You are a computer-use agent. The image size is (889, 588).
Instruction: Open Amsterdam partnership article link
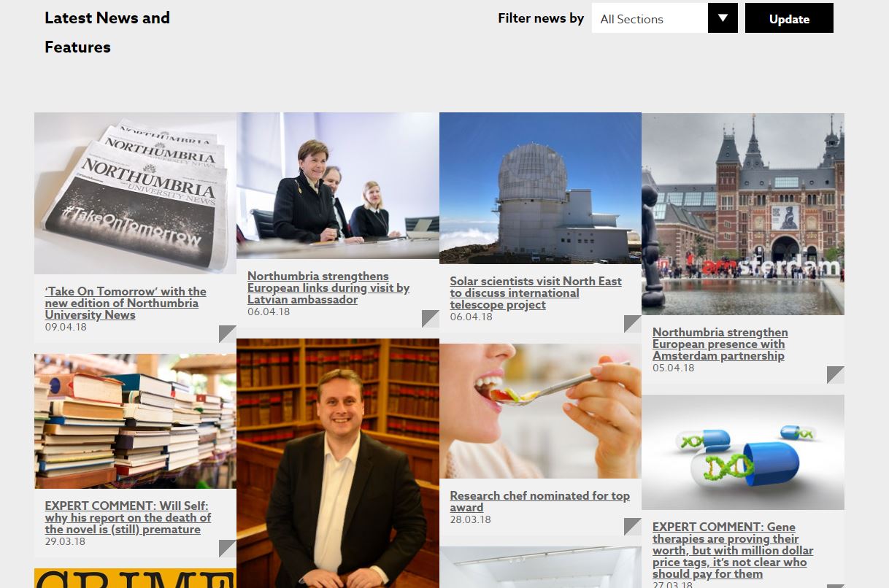pos(720,344)
